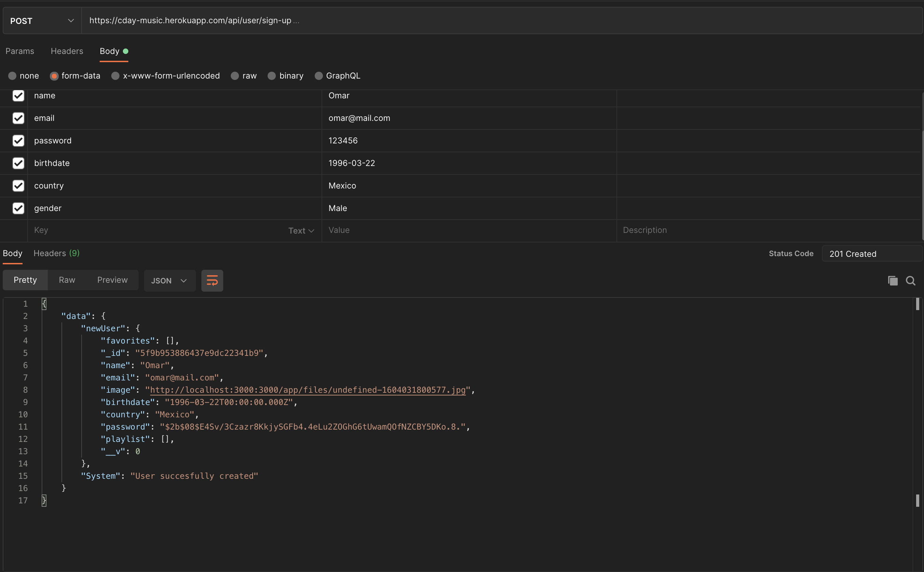Click the collapse bracket on JSON line 1
Screen dimensions: 924x572
coord(44,304)
